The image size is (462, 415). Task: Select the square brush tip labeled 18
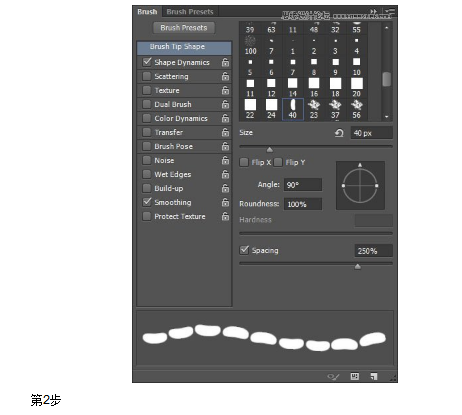pyautogui.click(x=335, y=88)
